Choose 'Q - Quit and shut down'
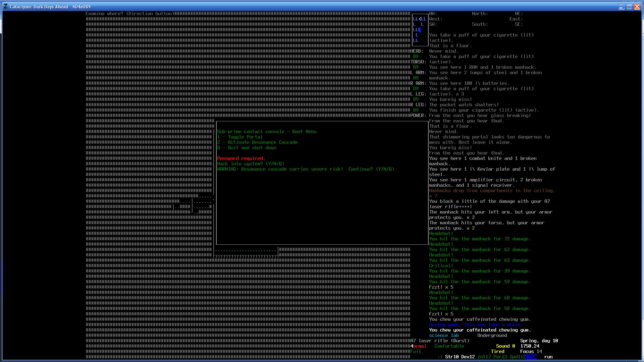Viewport: 644px width, 362px height. tap(247, 148)
